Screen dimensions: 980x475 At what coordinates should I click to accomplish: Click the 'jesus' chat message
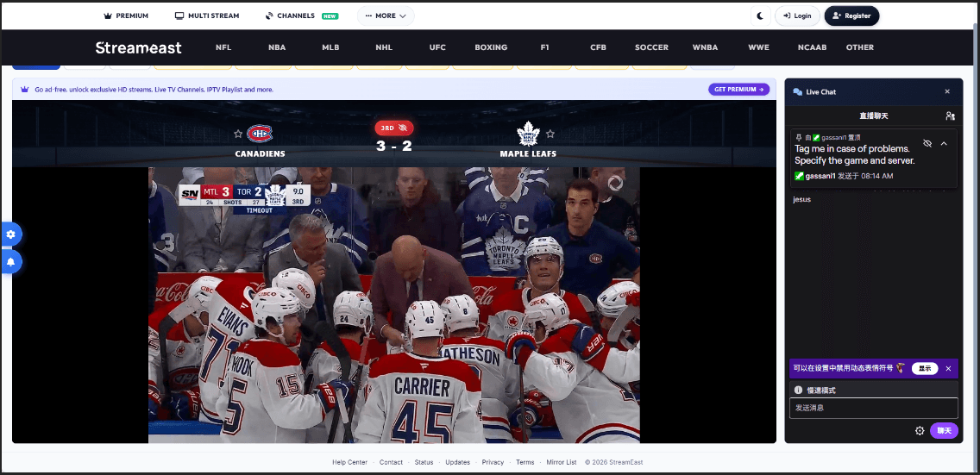[x=802, y=200]
